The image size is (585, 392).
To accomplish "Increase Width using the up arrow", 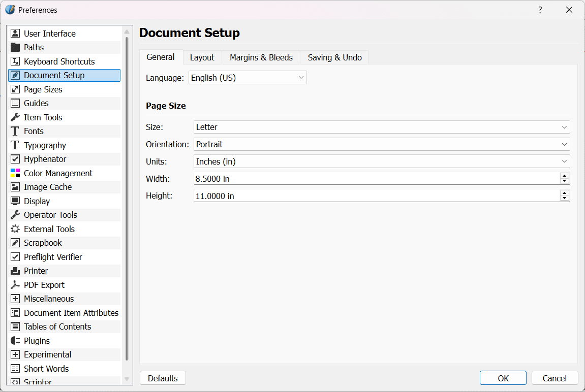I will click(x=564, y=176).
